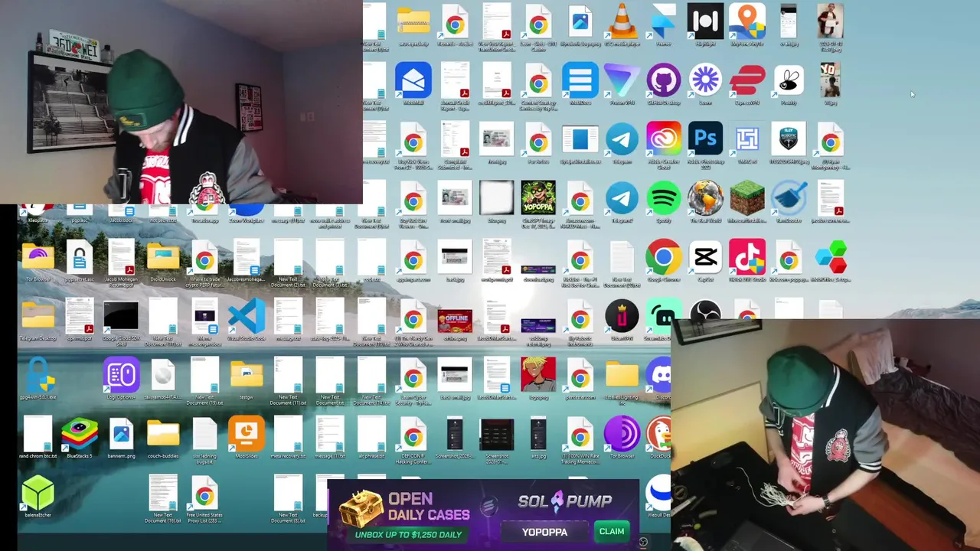Open the GitHub Desktop shortcut

click(663, 80)
